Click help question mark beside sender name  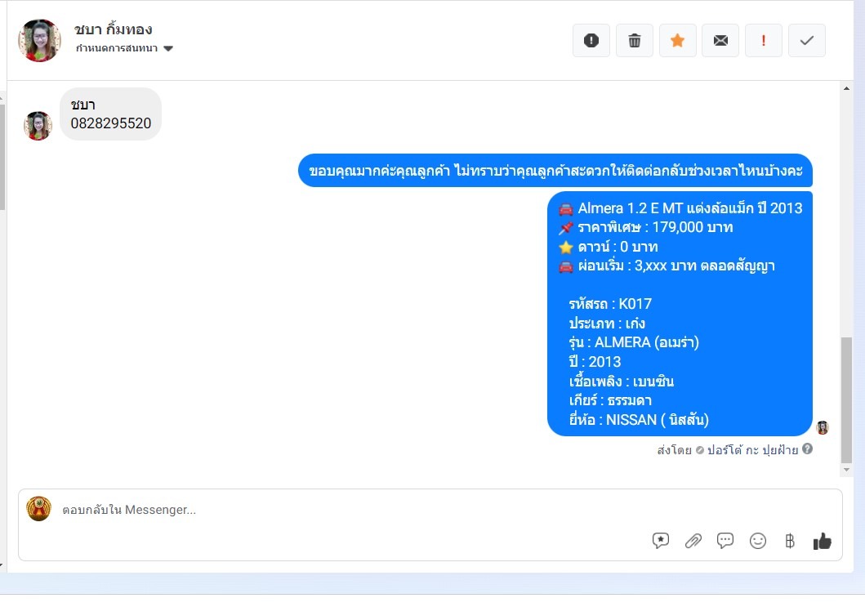click(x=807, y=449)
